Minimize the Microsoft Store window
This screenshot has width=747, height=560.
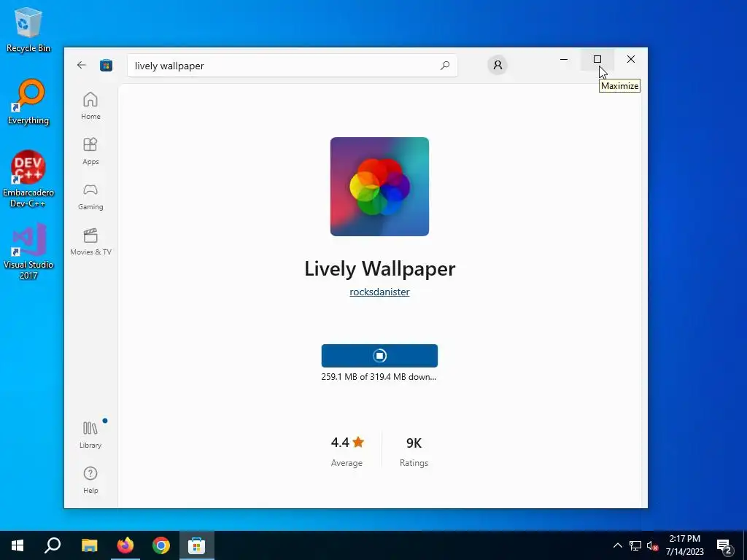tap(564, 59)
